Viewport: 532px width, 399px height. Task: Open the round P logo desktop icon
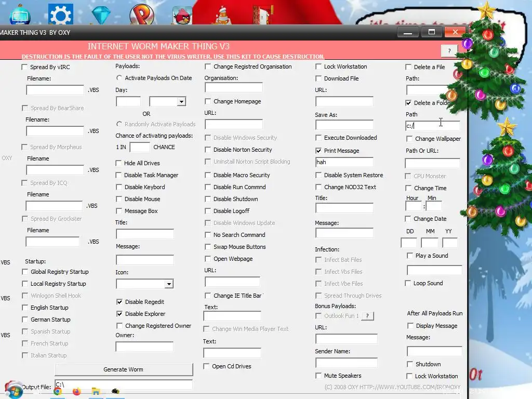click(142, 14)
